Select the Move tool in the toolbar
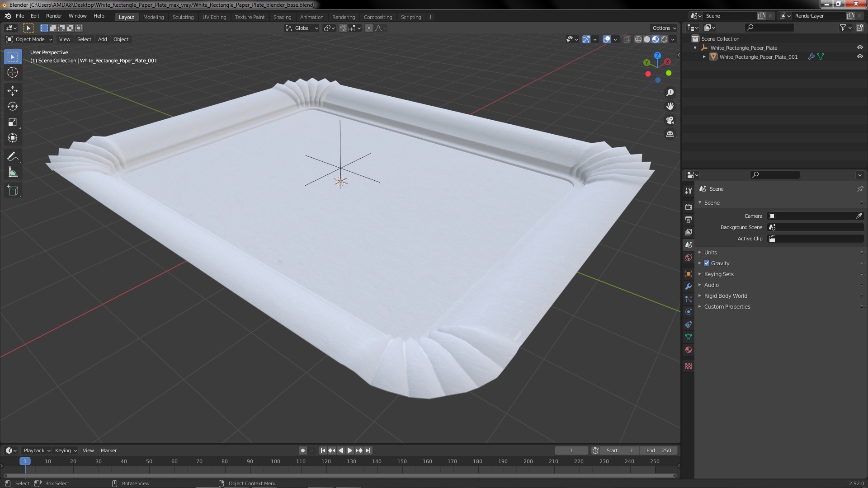Viewport: 868px width, 488px height. [x=13, y=91]
